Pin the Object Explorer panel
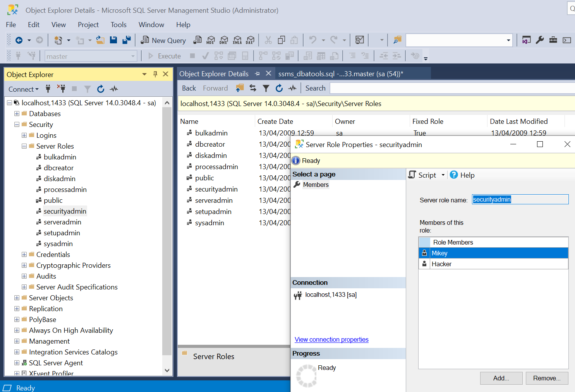575x392 pixels. coord(155,74)
